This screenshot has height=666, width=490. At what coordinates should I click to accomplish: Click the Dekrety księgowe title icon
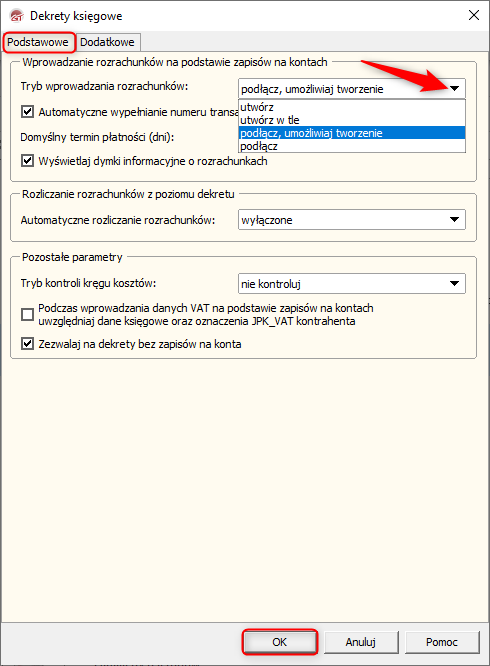click(17, 16)
